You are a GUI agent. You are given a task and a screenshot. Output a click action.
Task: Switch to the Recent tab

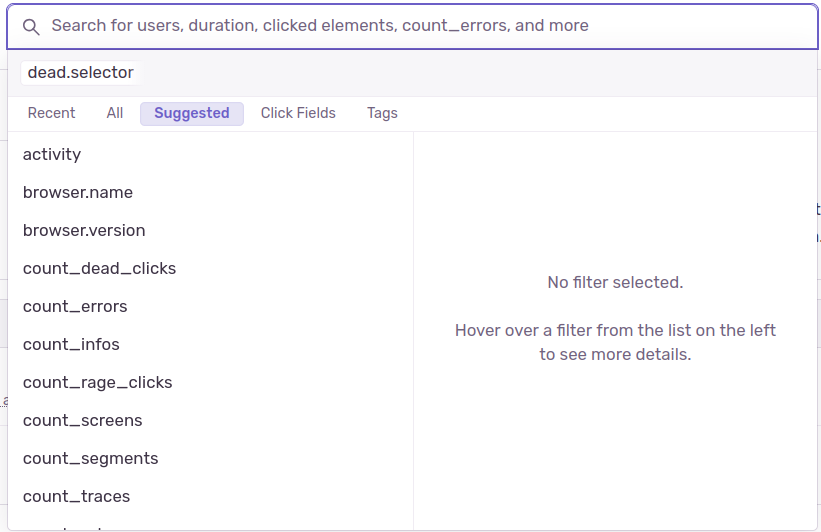[51, 113]
